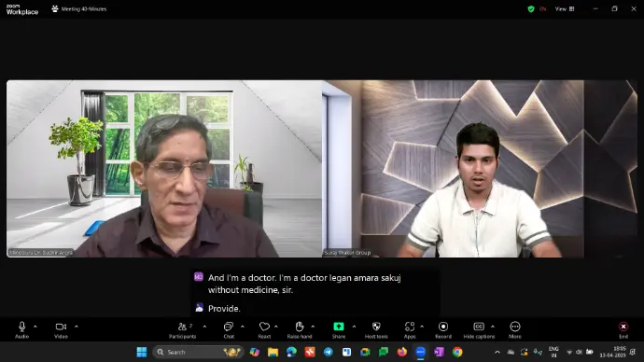Open the View layout menu
644x362 pixels.
565,8
